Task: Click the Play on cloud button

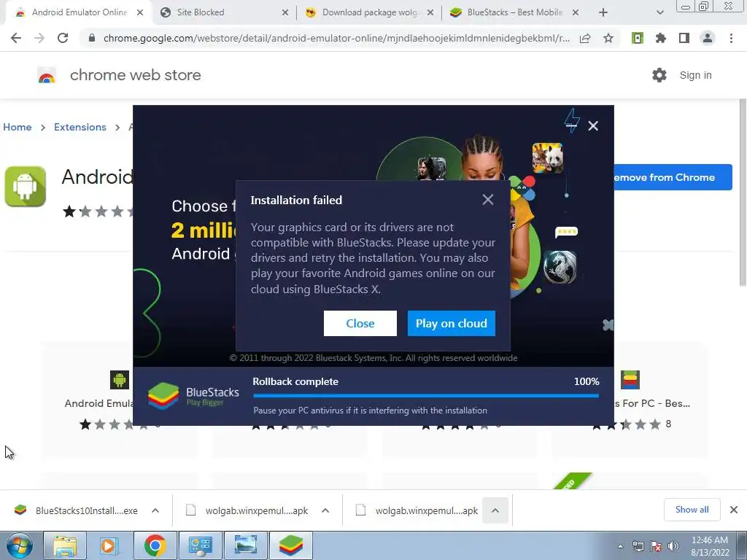Action: point(451,323)
